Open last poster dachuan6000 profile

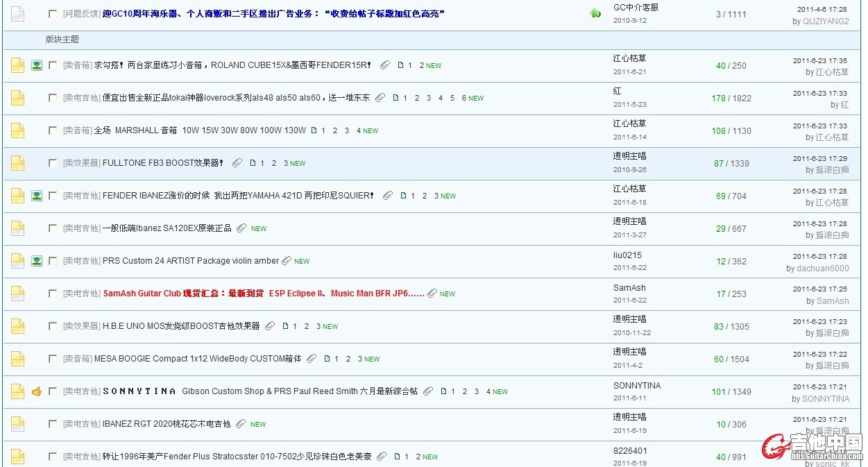[822, 269]
